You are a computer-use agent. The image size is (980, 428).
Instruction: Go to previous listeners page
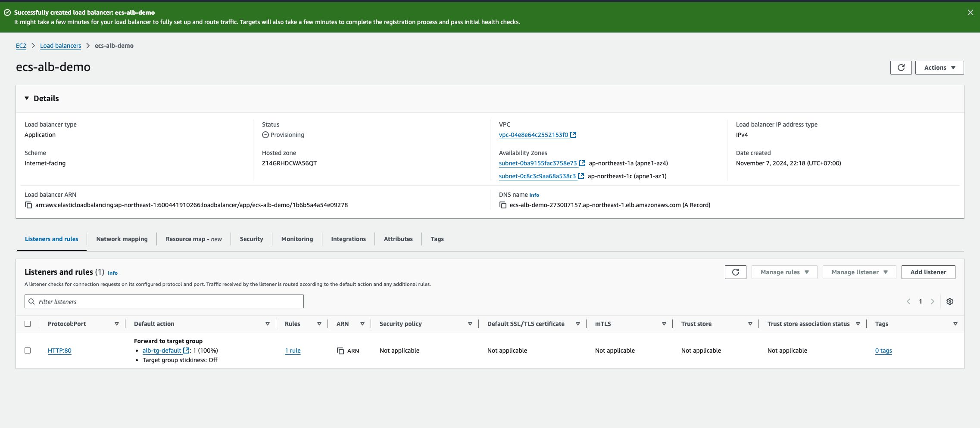click(x=908, y=301)
